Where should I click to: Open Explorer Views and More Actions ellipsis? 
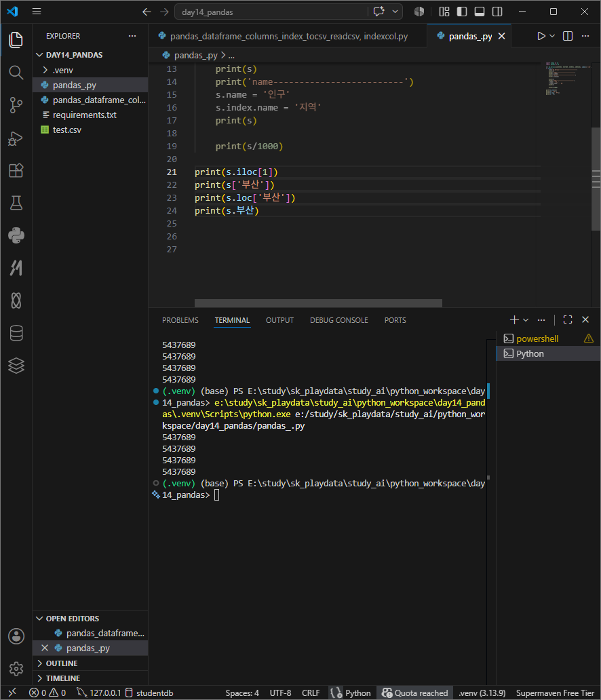[132, 36]
